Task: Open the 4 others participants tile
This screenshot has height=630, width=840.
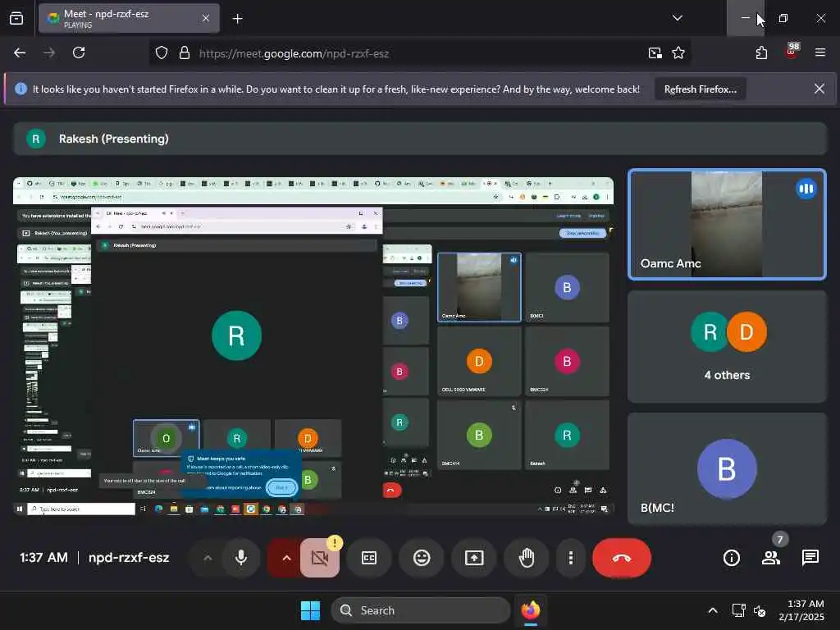Action: point(727,346)
